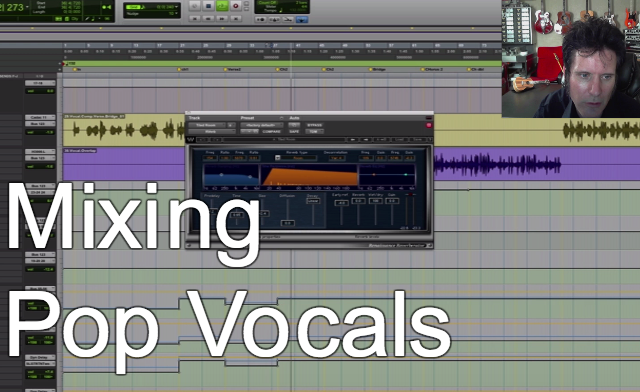640x392 pixels.
Task: Click Save in the Waves toolbar
Action: [x=417, y=140]
